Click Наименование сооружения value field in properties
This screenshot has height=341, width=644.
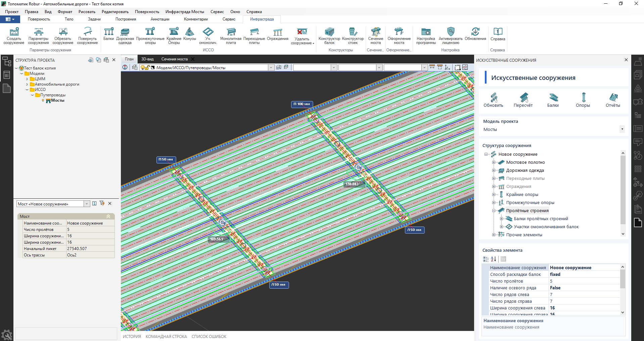pyautogui.click(x=584, y=267)
